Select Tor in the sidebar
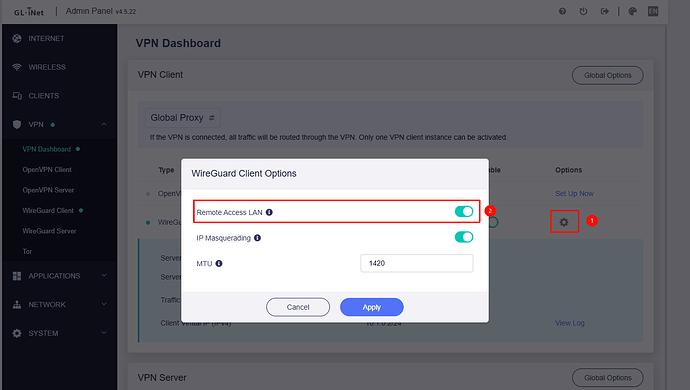690x390 pixels. 27,251
